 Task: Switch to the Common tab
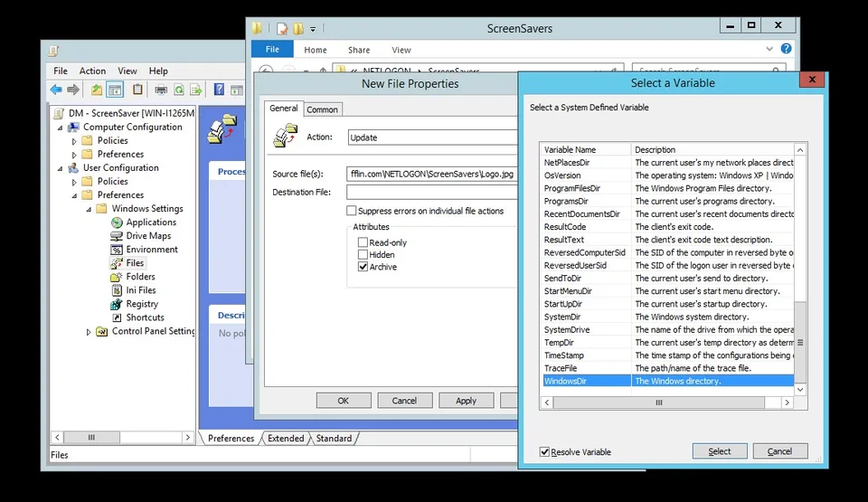click(x=322, y=109)
